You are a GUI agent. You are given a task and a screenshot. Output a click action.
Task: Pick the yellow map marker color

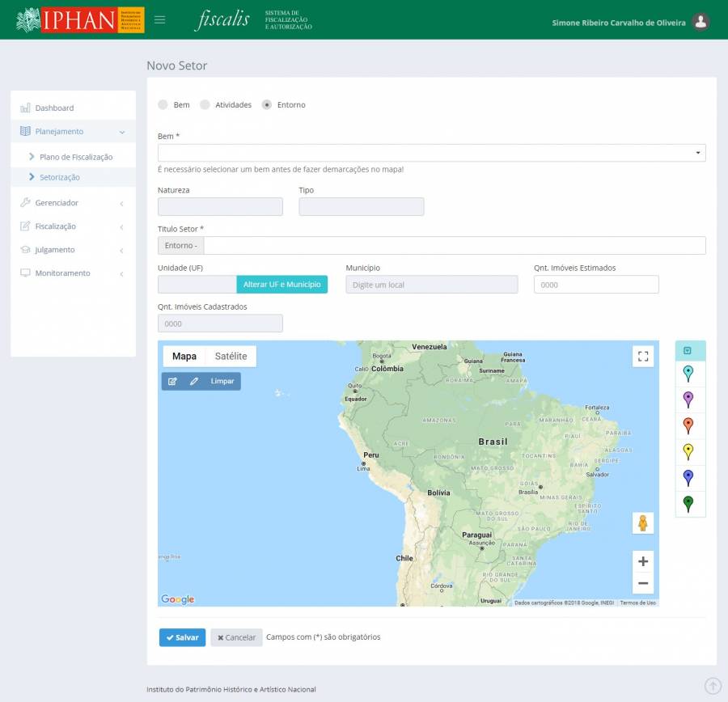click(x=688, y=451)
